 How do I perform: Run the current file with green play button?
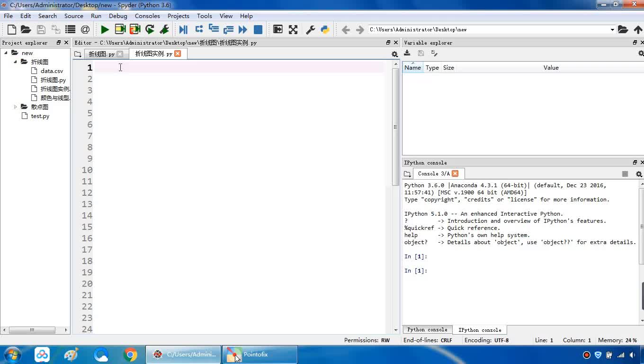[x=105, y=29]
